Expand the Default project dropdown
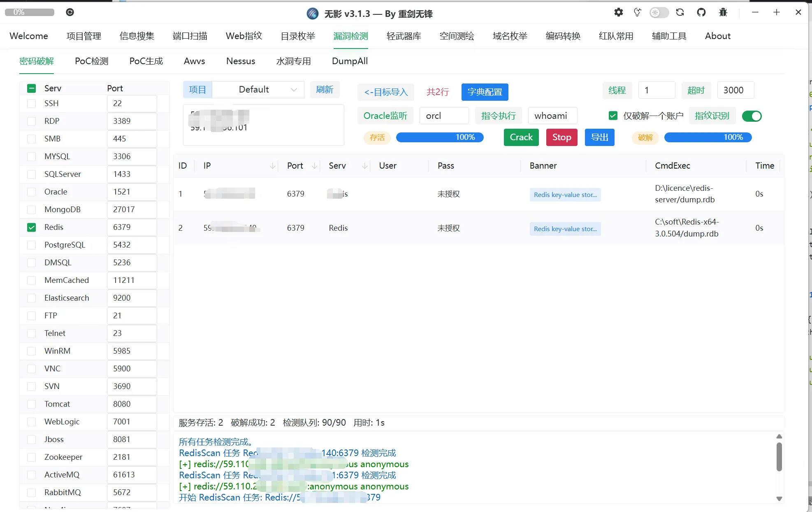812x512 pixels. (294, 90)
